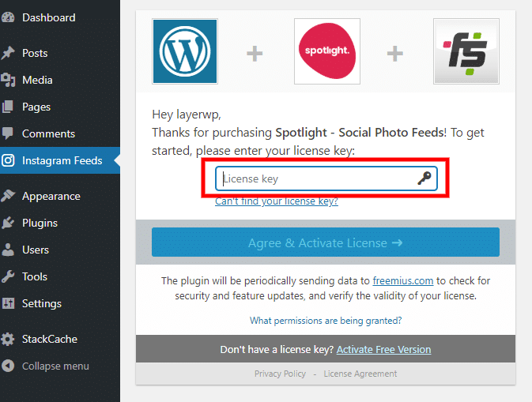Click the Appearance paintbrush icon

coord(7,196)
